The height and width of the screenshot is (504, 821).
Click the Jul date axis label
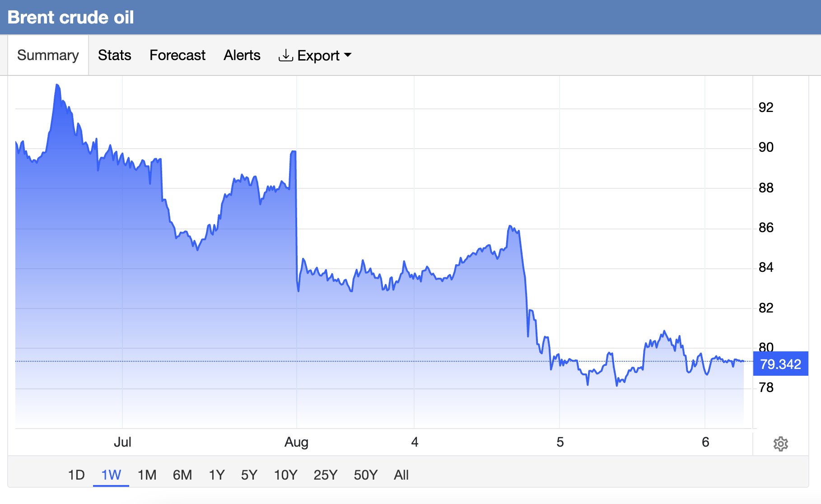[122, 442]
